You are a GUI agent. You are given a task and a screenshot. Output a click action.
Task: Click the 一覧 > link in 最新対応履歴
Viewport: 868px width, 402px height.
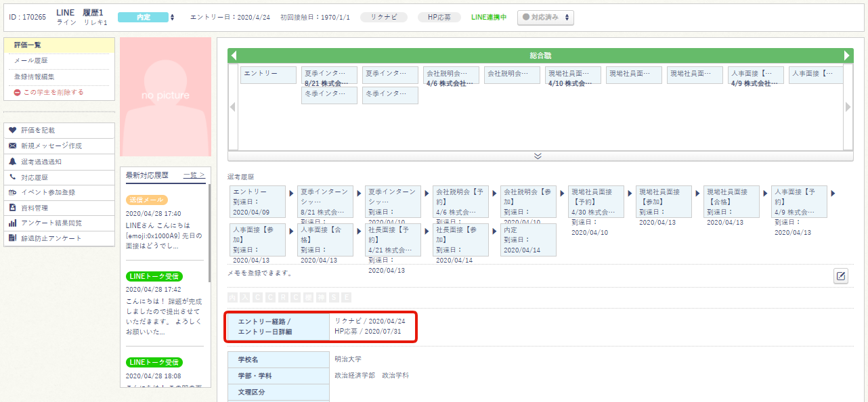[194, 175]
